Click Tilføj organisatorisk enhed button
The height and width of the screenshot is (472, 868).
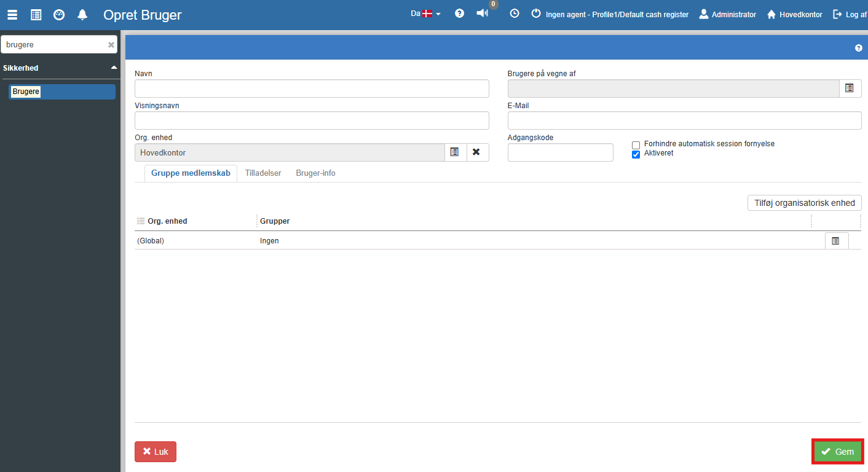point(804,203)
